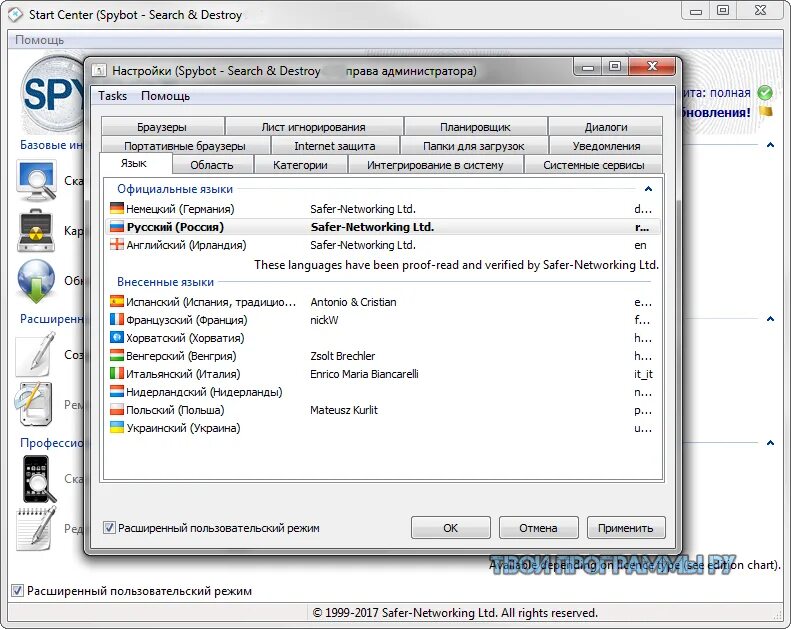Toggle advanced user mode checkbox in Settings dialog
Screen dimensions: 791x629
(x=108, y=528)
